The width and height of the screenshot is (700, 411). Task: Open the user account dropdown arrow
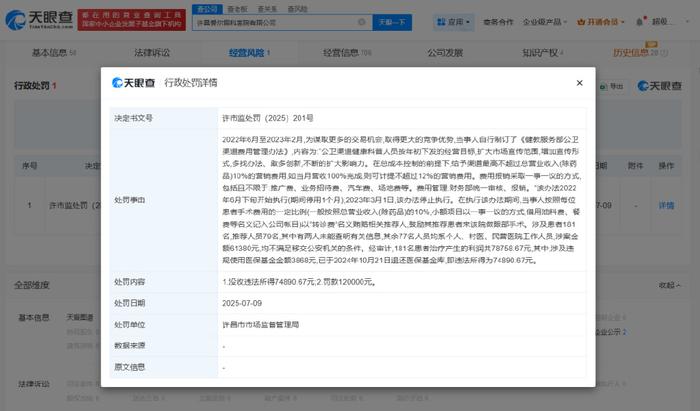coord(688,21)
